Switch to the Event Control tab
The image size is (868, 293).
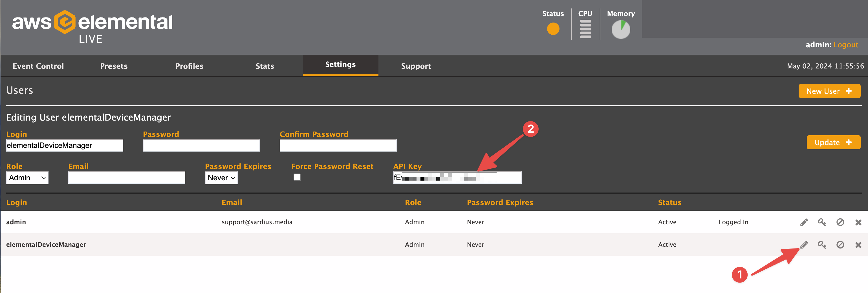[x=38, y=66]
